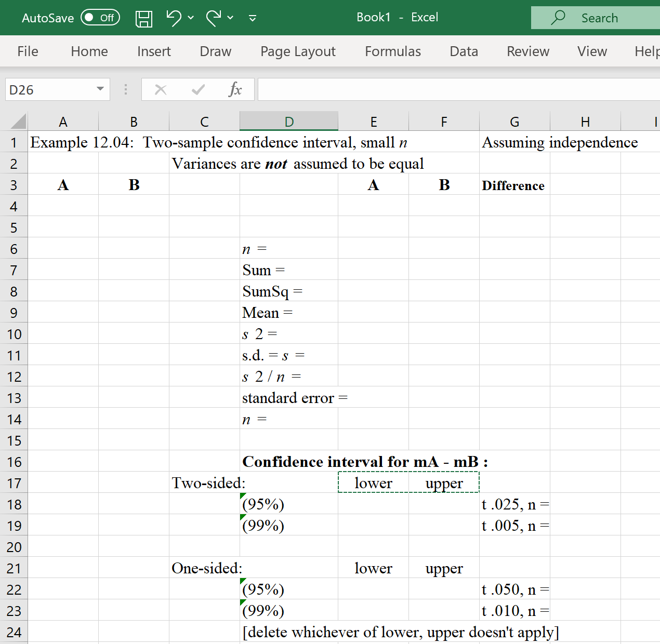
Task: Switch to the Data ribbon tab
Action: 463,51
